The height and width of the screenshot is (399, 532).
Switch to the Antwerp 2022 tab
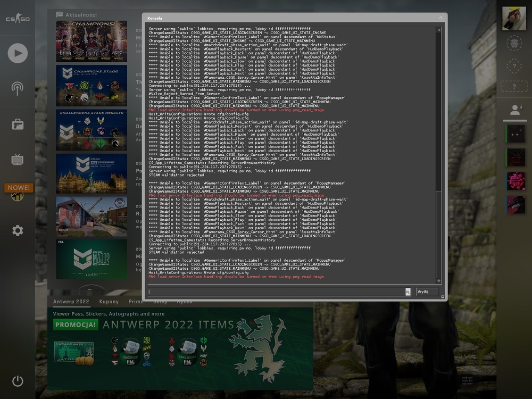point(71,302)
